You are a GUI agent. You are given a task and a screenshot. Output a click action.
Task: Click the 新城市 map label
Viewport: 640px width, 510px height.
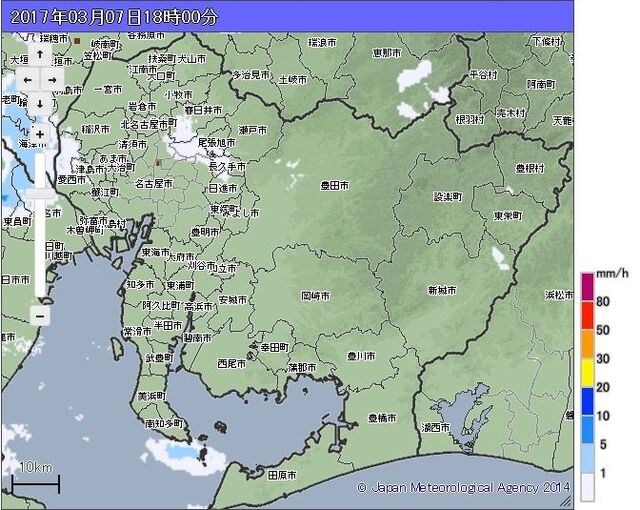tap(442, 290)
